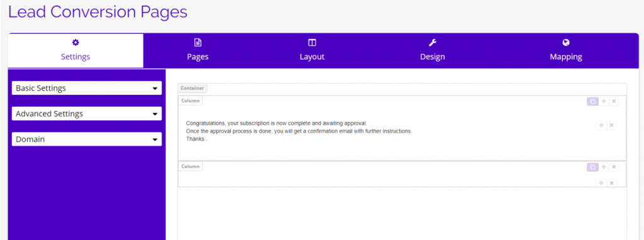Image resolution: width=644 pixels, height=240 pixels.
Task: Delete inner element of the second Column
Action: click(611, 183)
